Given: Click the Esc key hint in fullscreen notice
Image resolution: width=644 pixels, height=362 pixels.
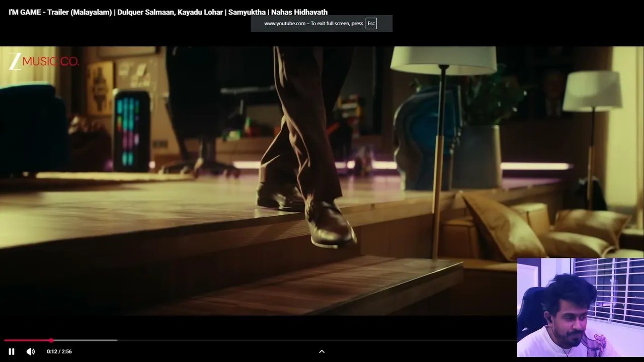Looking at the screenshot, I should (x=371, y=24).
